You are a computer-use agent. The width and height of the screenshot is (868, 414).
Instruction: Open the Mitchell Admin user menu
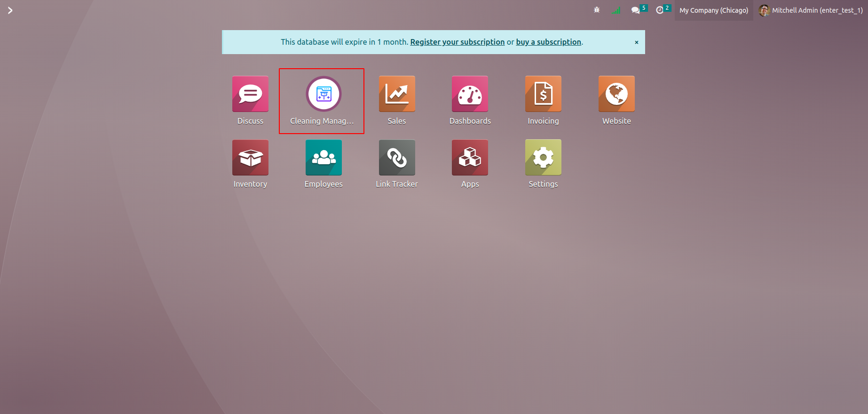click(811, 10)
